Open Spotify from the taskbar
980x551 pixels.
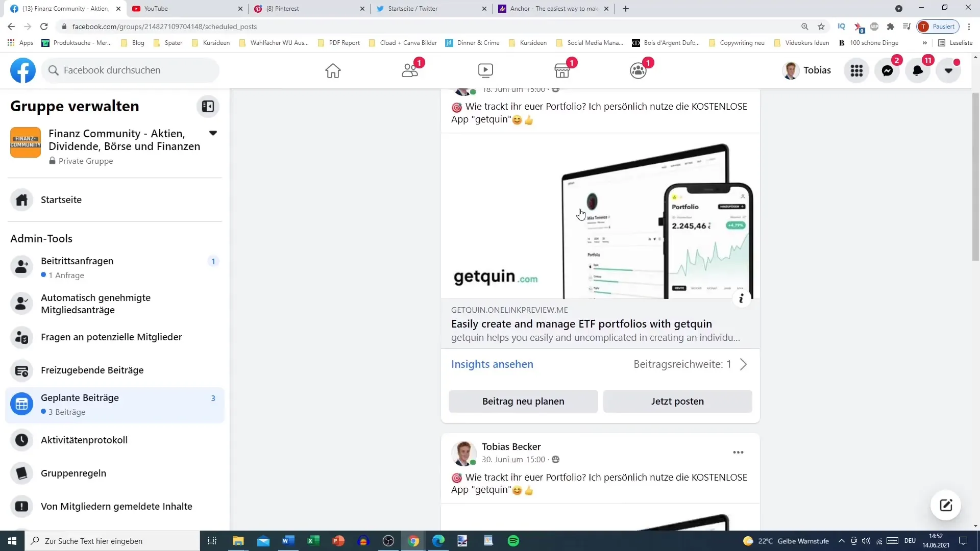click(513, 541)
